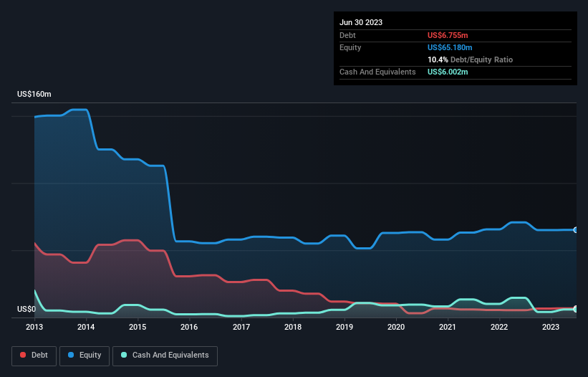
Task: Click the US$6.002m cash value
Action: tap(448, 72)
